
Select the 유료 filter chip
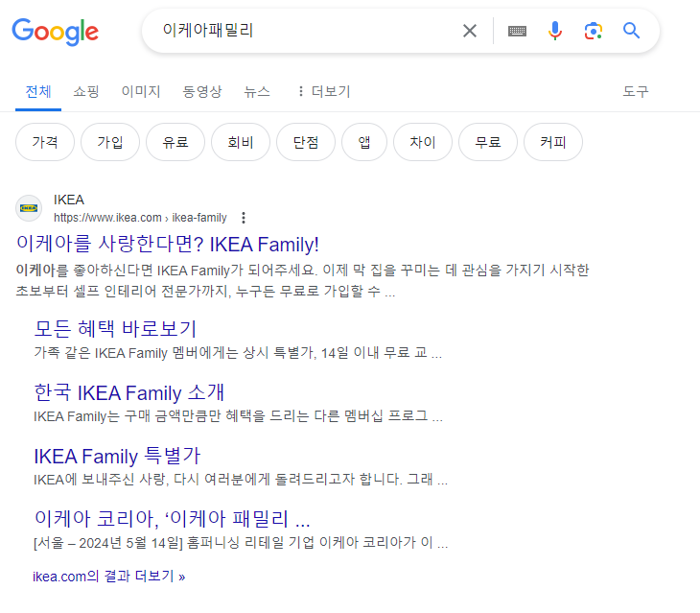(175, 142)
